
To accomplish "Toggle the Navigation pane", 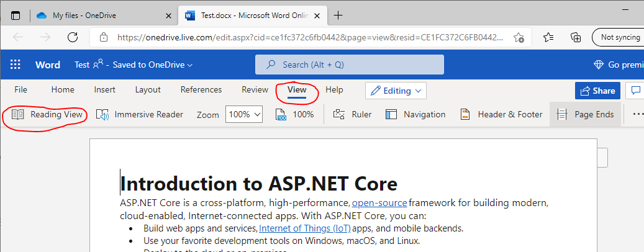I will pos(415,114).
